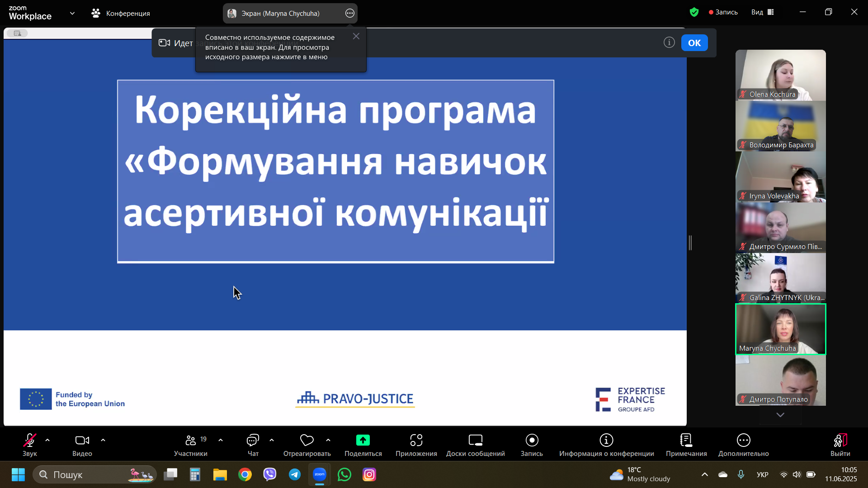Image resolution: width=868 pixels, height=488 pixels.
Task: Open Notes (Примечания) icon
Action: click(686, 440)
